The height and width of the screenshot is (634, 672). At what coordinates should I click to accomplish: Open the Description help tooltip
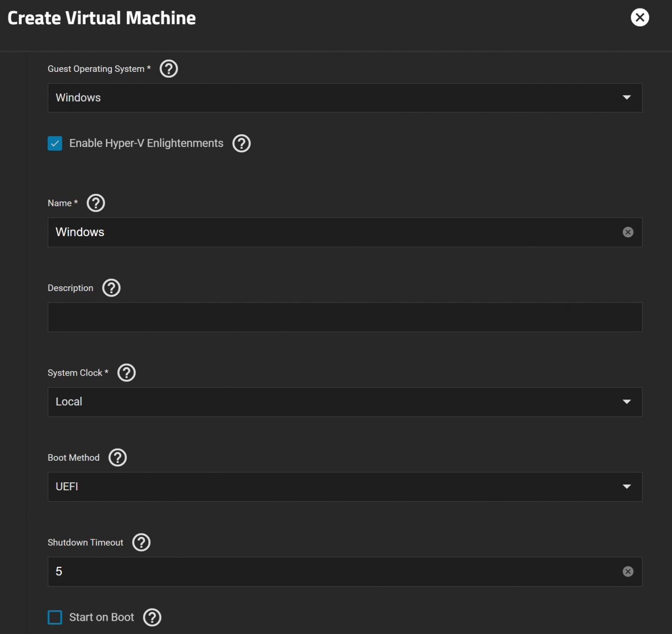(x=111, y=288)
